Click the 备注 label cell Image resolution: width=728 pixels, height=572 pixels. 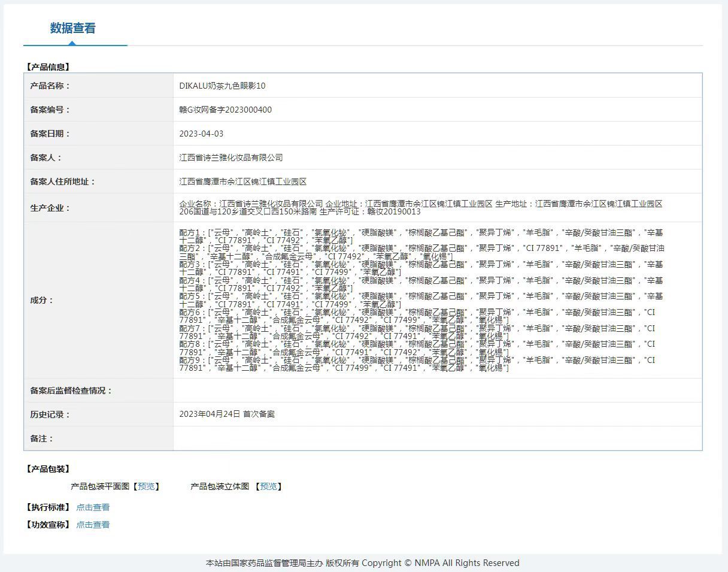click(x=99, y=438)
